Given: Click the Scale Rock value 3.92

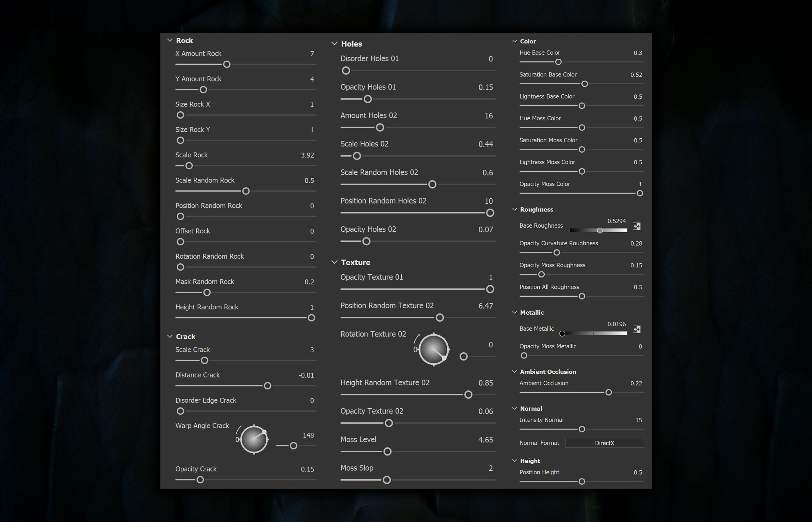Looking at the screenshot, I should pos(307,155).
